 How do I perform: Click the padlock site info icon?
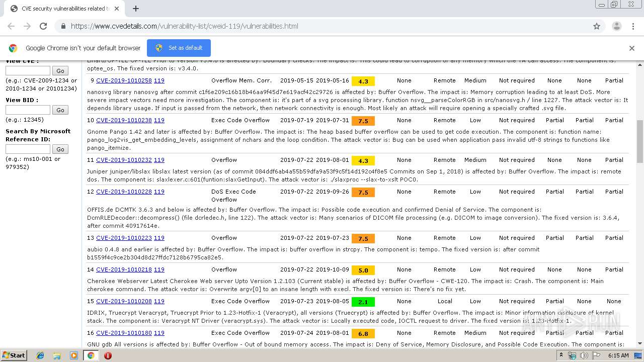(63, 26)
